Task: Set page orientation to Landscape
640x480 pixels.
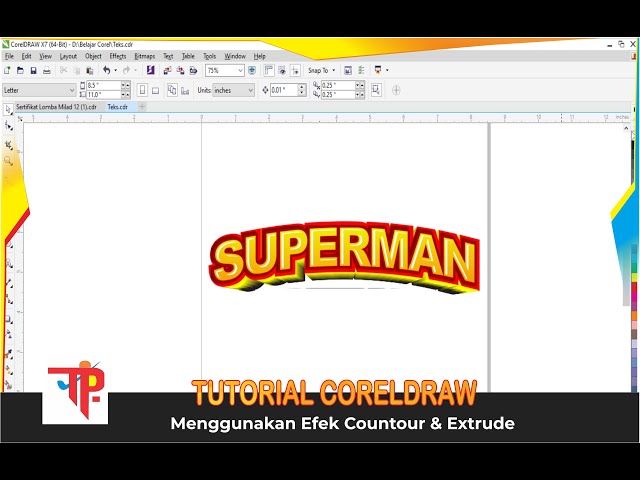Action: [156, 90]
